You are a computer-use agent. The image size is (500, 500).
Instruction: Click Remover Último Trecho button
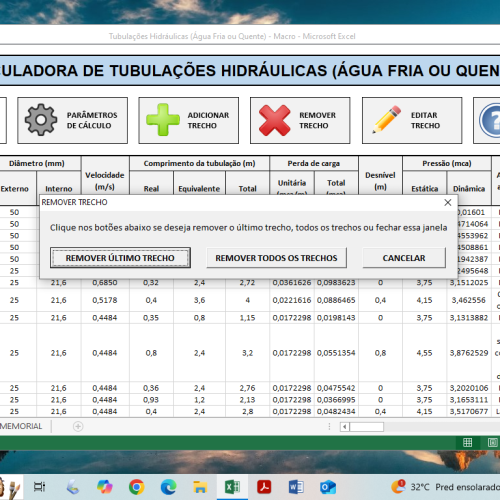click(120, 258)
